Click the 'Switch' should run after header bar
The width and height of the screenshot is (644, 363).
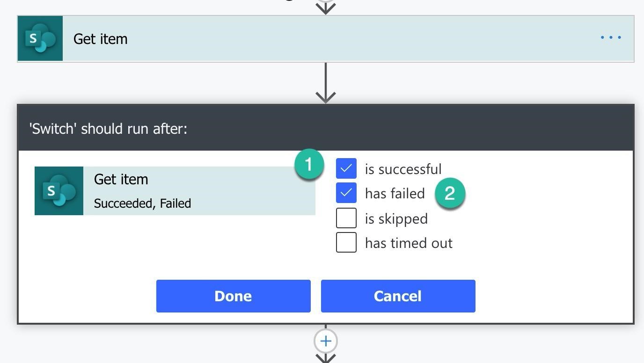pyautogui.click(x=326, y=128)
